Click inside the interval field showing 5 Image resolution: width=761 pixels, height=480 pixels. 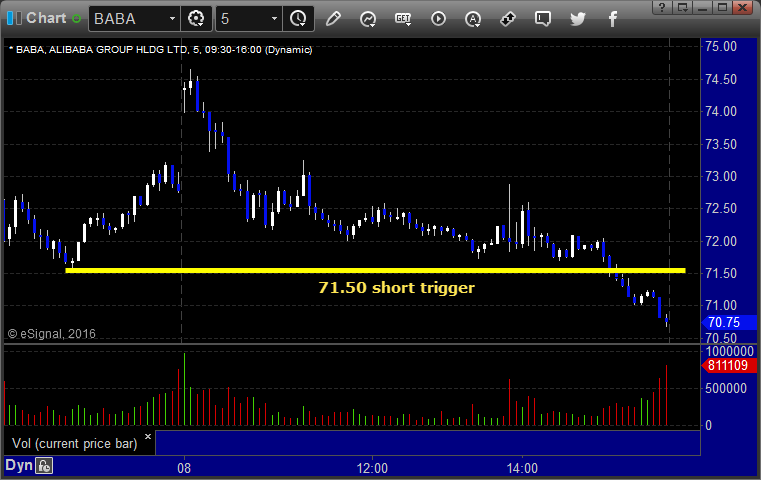click(x=242, y=19)
